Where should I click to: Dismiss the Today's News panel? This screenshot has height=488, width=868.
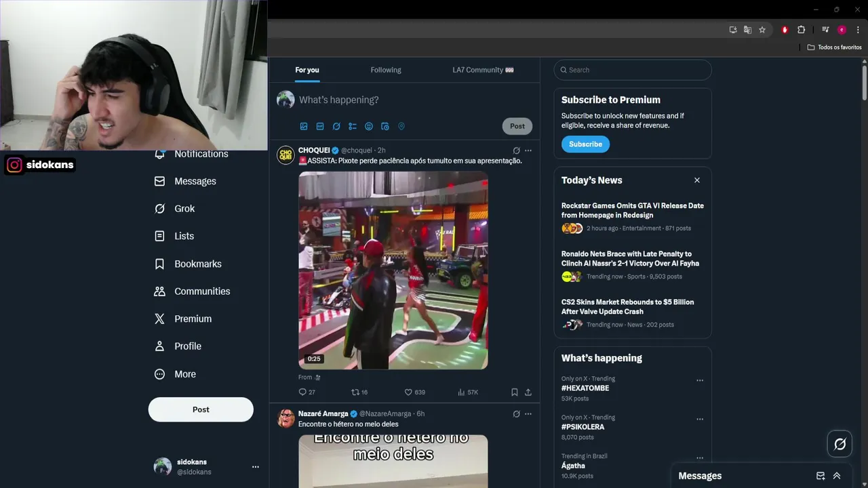pos(697,180)
